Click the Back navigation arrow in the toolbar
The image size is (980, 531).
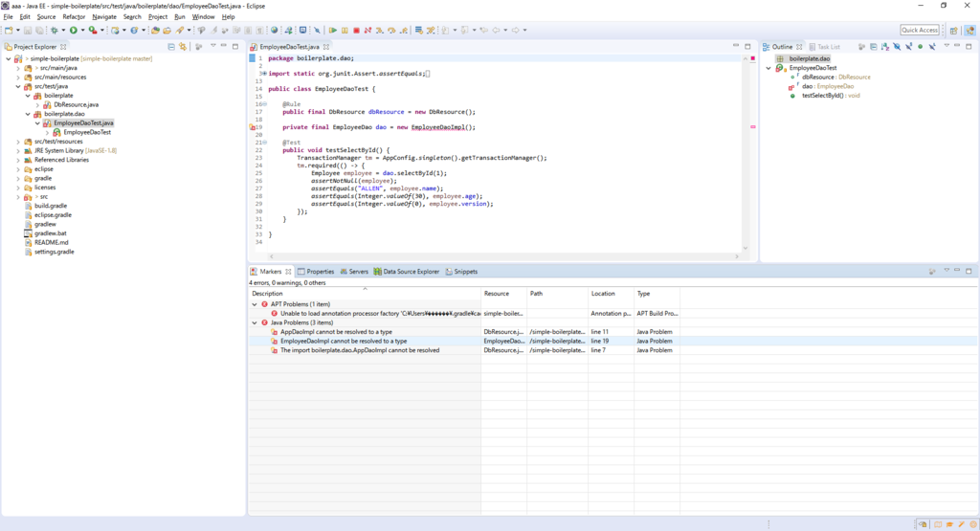(497, 30)
